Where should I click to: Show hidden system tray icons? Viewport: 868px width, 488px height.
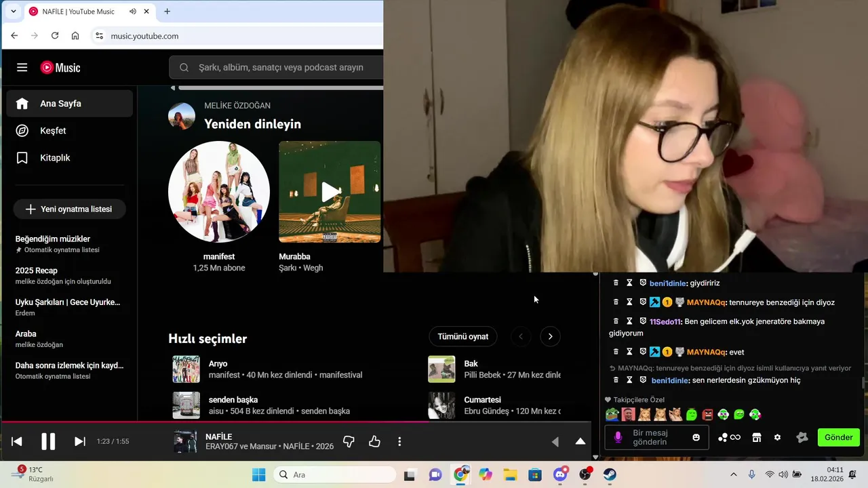point(733,474)
